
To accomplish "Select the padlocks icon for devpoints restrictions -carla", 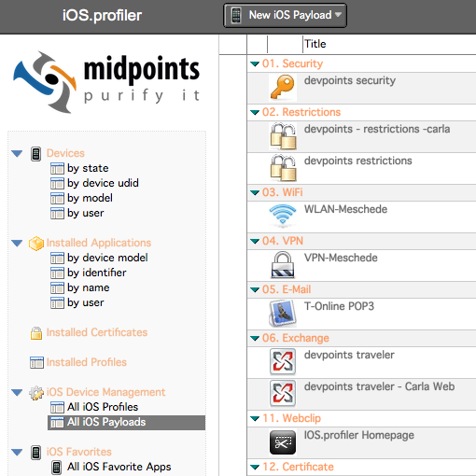I will (283, 136).
